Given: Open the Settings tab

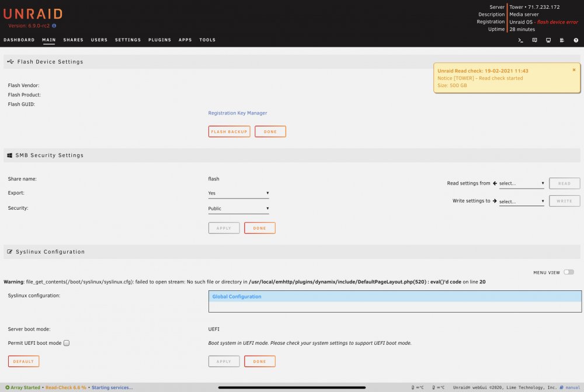Looking at the screenshot, I should click(128, 40).
